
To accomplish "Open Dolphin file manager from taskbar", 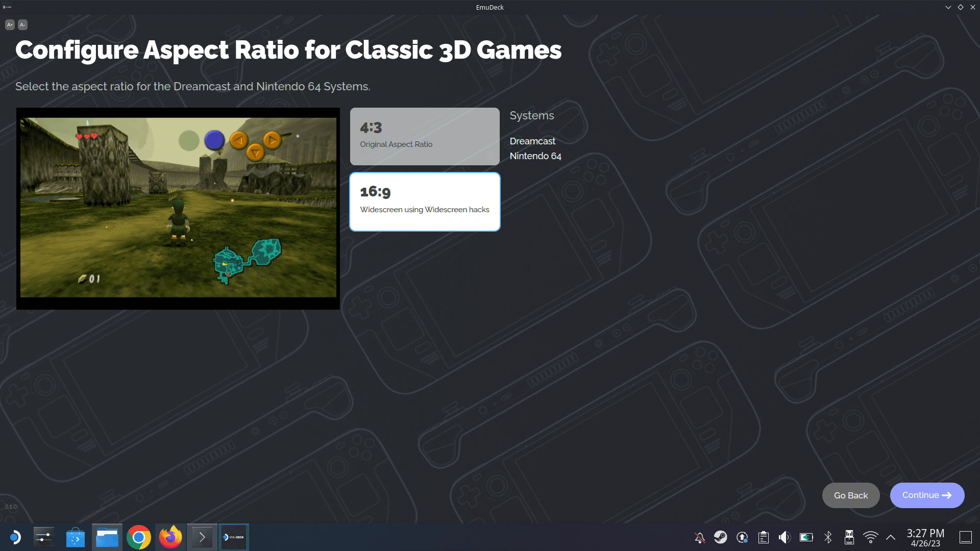I will 107,537.
